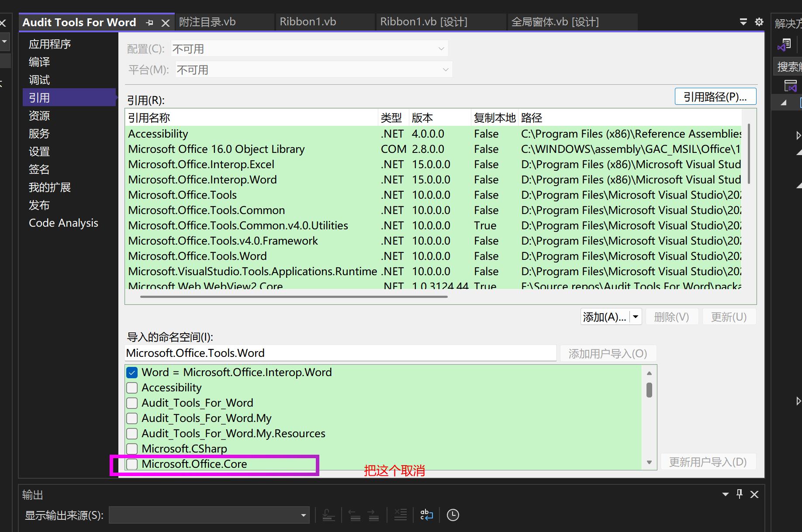
Task: Check Audit_Tools_For_Word.My namespace
Action: (x=132, y=418)
